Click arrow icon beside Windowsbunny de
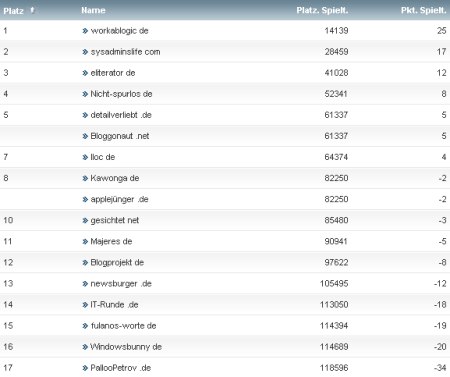Screen dimensions: 450x377 pyautogui.click(x=85, y=347)
